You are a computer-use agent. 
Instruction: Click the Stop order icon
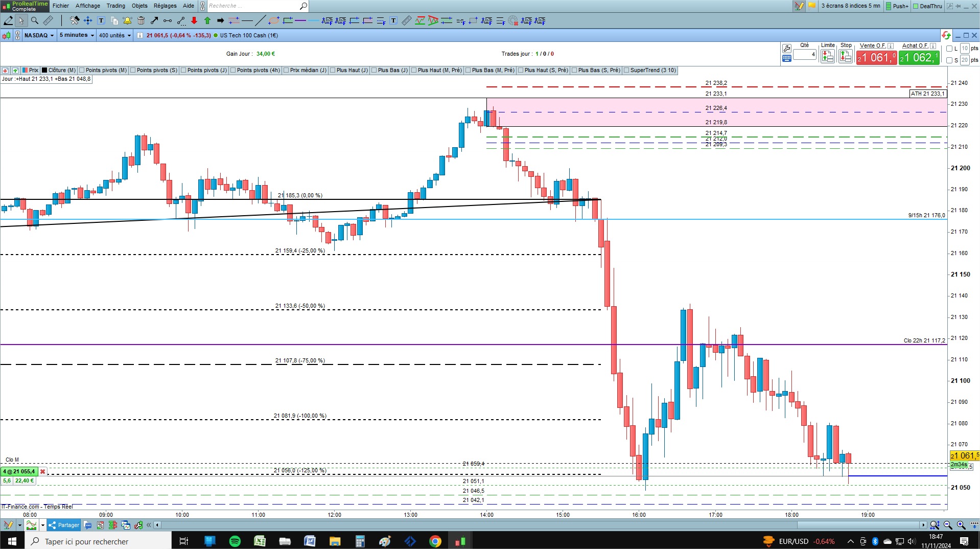pos(846,56)
